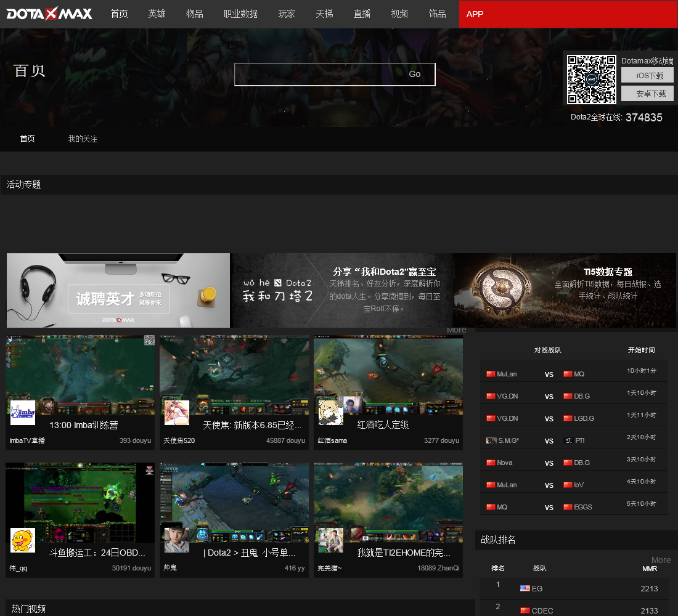Click PTI team logo icon
This screenshot has width=678, height=616.
point(569,440)
